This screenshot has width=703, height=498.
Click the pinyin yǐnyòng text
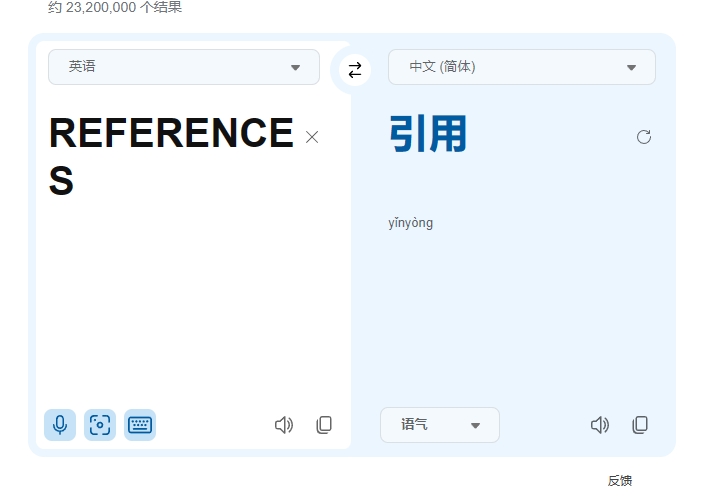(x=411, y=223)
